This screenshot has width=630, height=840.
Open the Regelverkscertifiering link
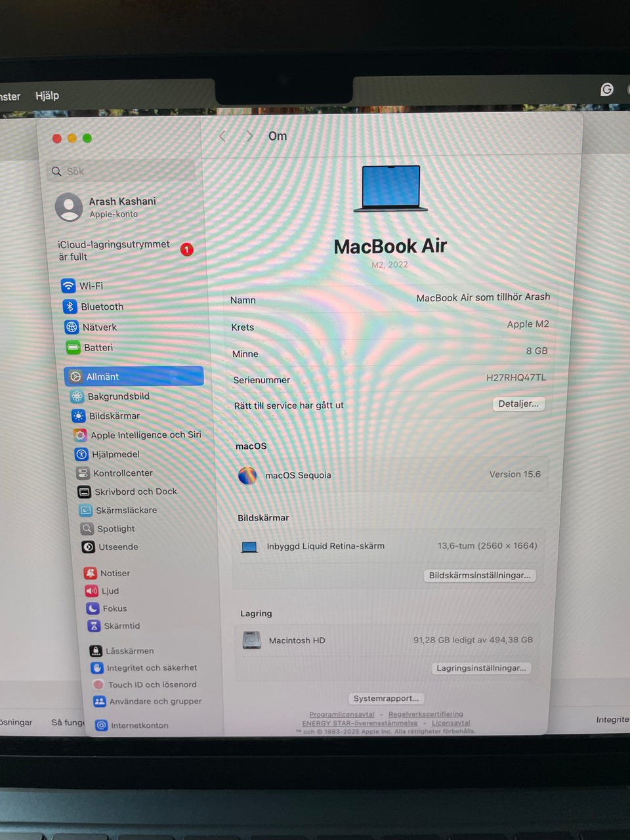point(426,714)
